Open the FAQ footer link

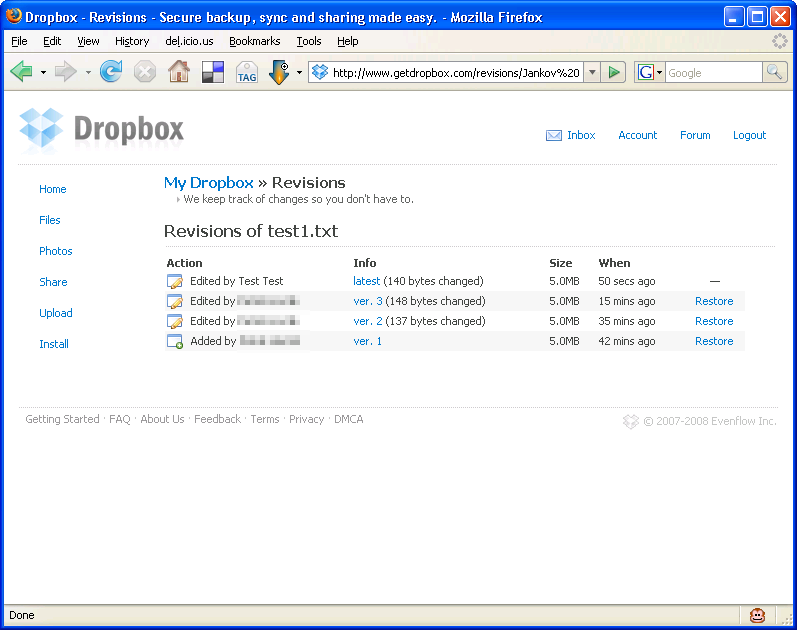[x=120, y=419]
